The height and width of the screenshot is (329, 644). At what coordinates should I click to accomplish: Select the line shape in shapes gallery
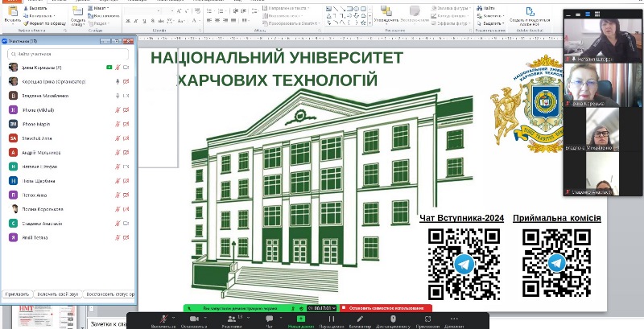point(336,9)
